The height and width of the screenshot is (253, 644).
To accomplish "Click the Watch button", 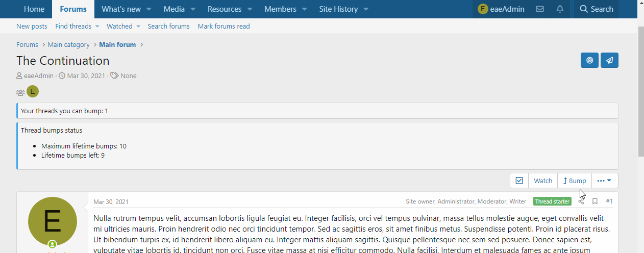I will click(x=543, y=181).
